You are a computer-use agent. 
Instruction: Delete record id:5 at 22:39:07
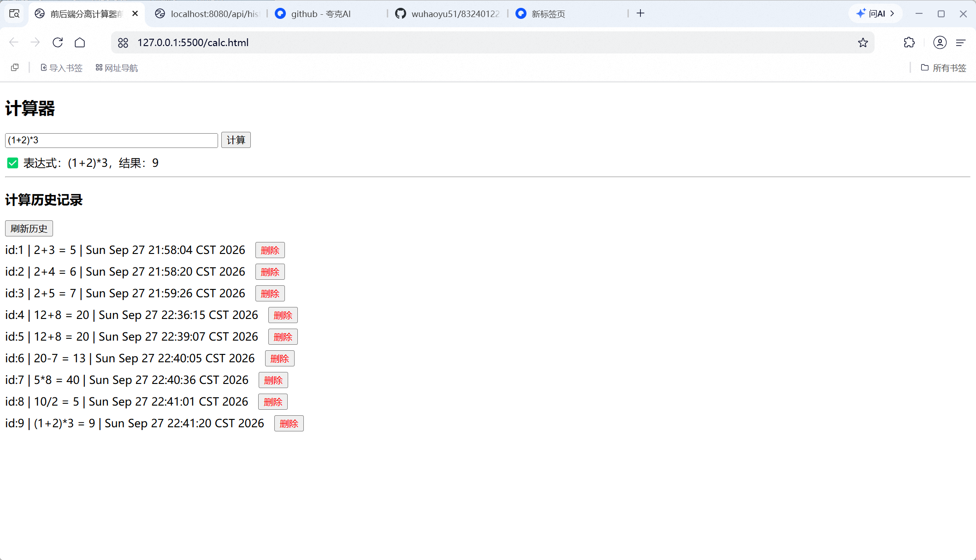[283, 337]
